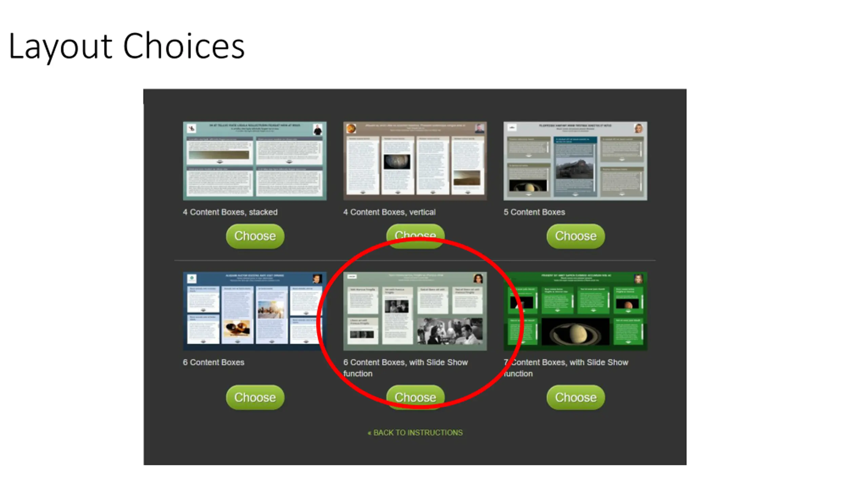
Task: Click Choose under 7 Content Boxes with Slide Show
Action: point(575,397)
